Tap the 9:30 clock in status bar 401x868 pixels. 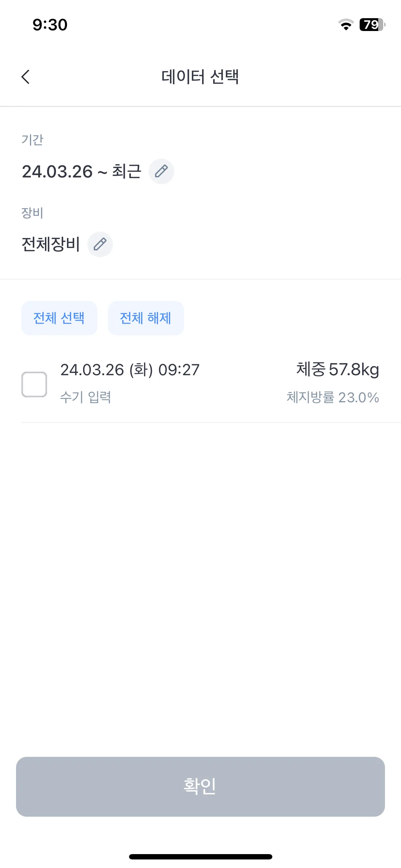(x=50, y=25)
